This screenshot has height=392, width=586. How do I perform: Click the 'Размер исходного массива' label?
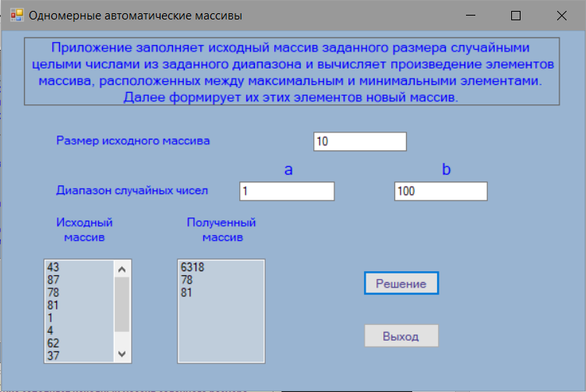click(x=133, y=141)
